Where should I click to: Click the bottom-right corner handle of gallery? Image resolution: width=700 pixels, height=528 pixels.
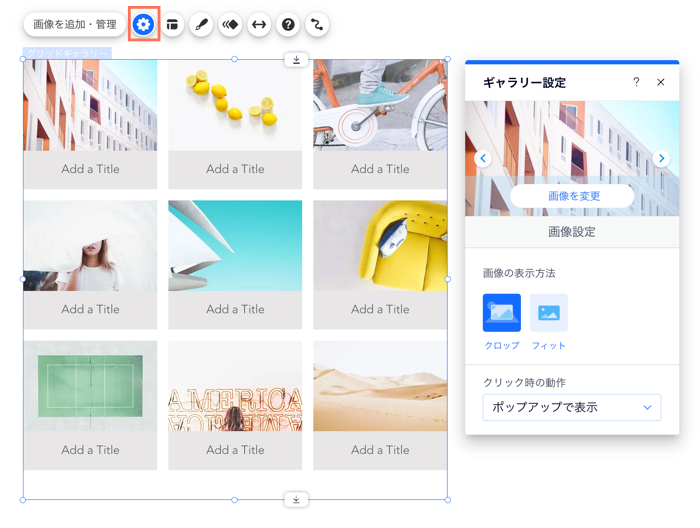(448, 500)
